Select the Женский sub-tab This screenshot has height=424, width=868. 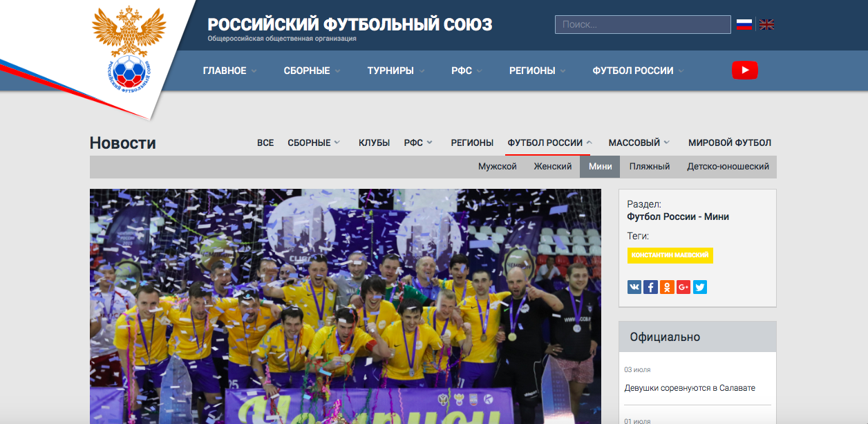click(x=552, y=167)
